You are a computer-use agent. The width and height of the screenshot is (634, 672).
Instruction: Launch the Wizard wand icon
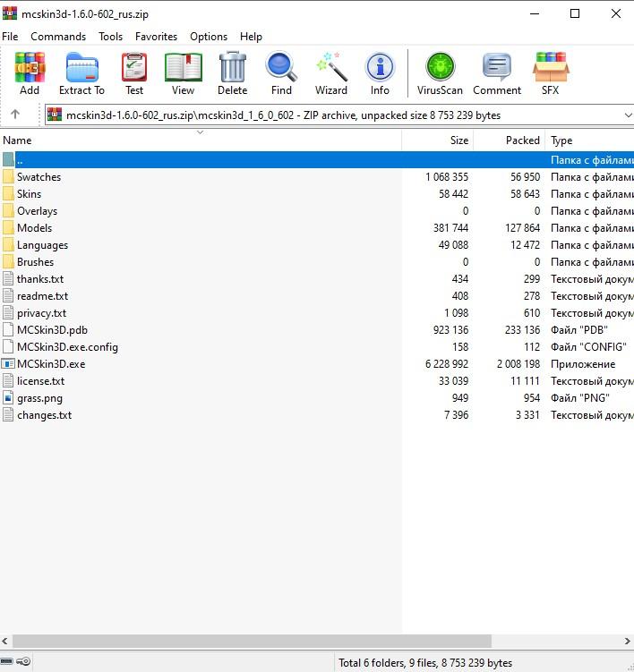coord(331,67)
